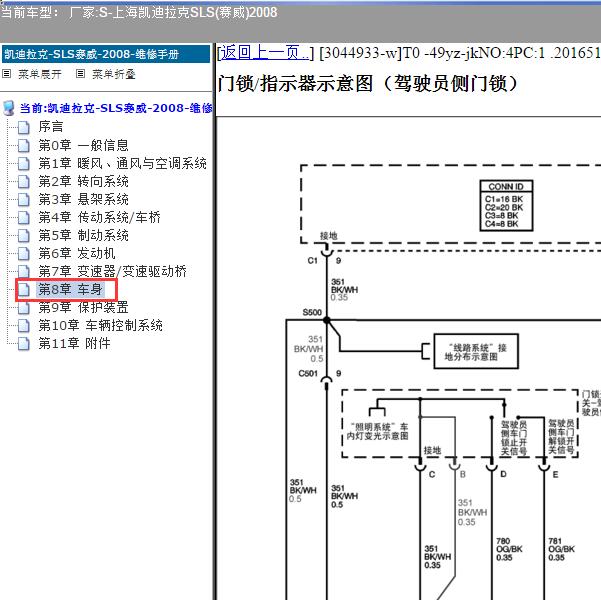
Task: Open the 序言 tree item
Action: pyautogui.click(x=51, y=127)
